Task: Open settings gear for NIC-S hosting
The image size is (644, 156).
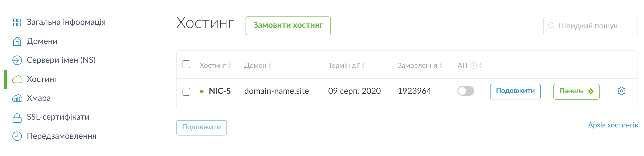Action: click(621, 91)
